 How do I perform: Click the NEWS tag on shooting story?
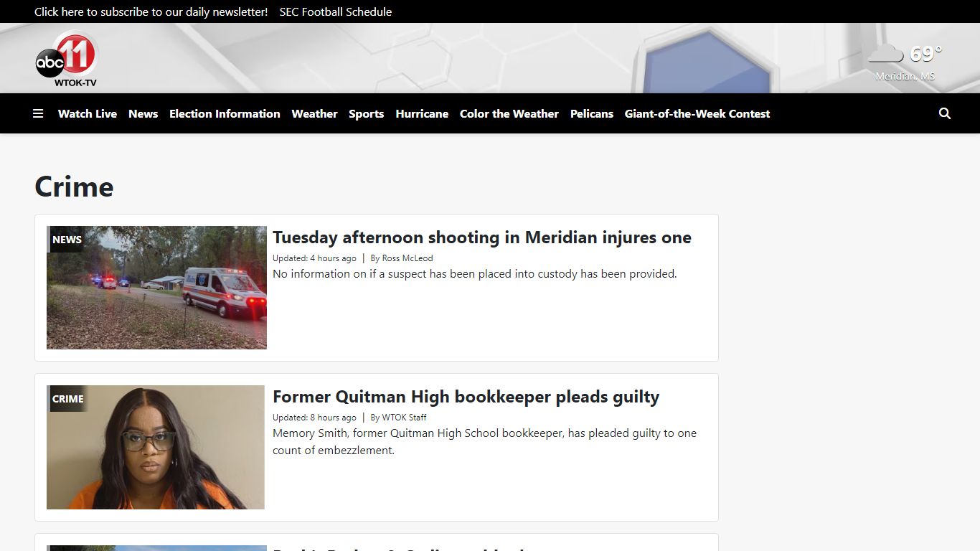pos(67,240)
